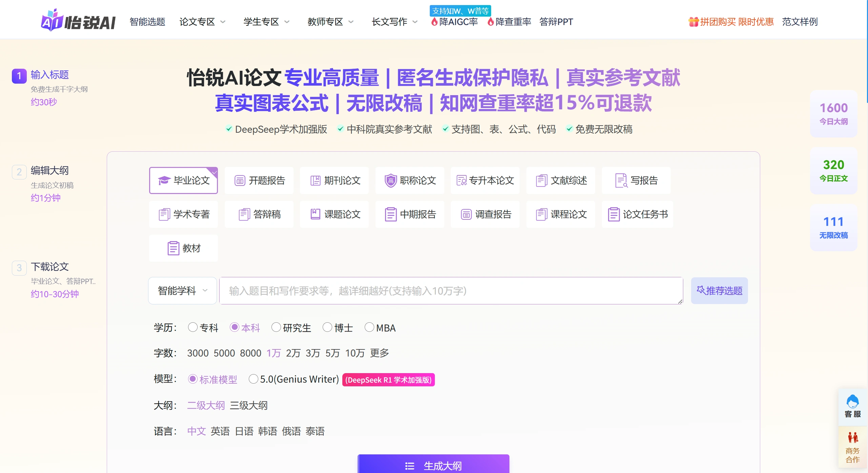Screen dimensions: 868x473
Task: Open the 智能选题 menu item
Action: pyautogui.click(x=147, y=22)
